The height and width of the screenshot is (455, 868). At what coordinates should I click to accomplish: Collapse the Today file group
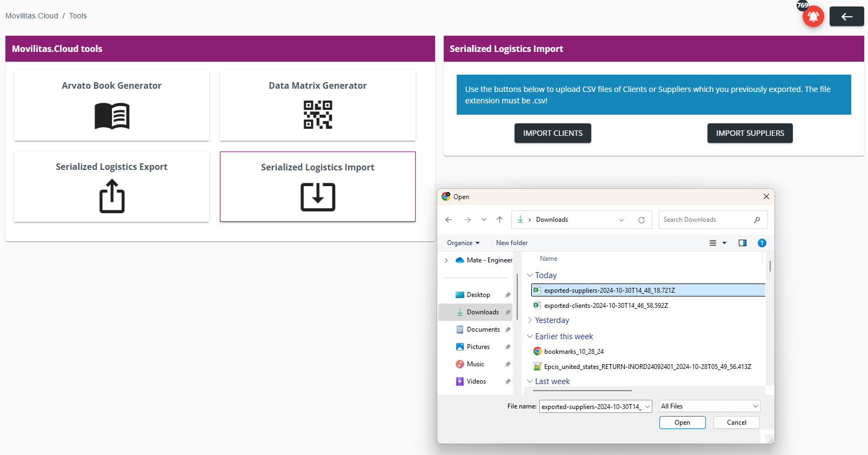tap(530, 275)
